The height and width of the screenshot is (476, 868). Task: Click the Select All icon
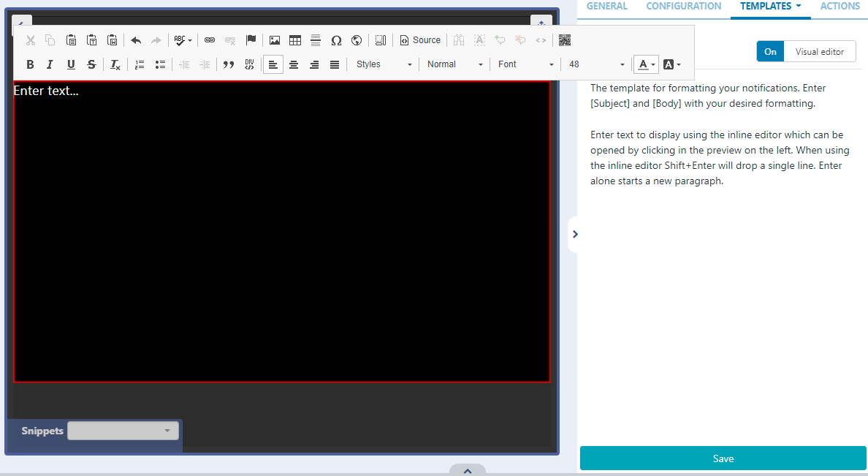pyautogui.click(x=479, y=40)
